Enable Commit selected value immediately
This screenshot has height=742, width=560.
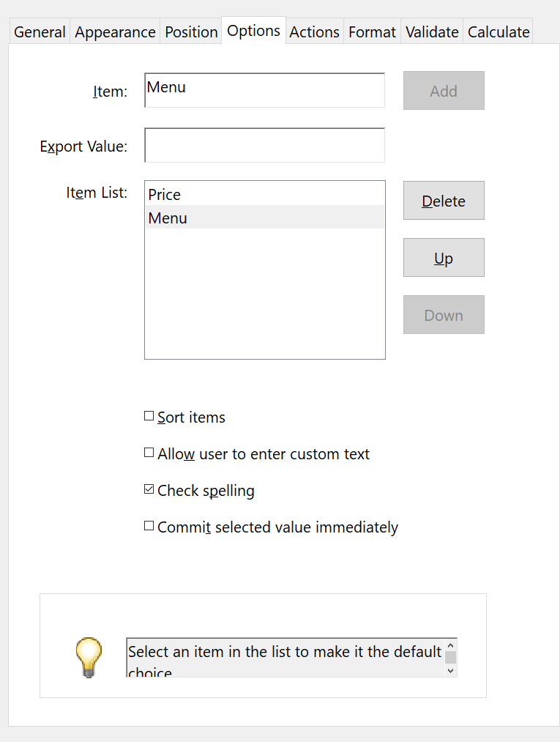tap(149, 525)
